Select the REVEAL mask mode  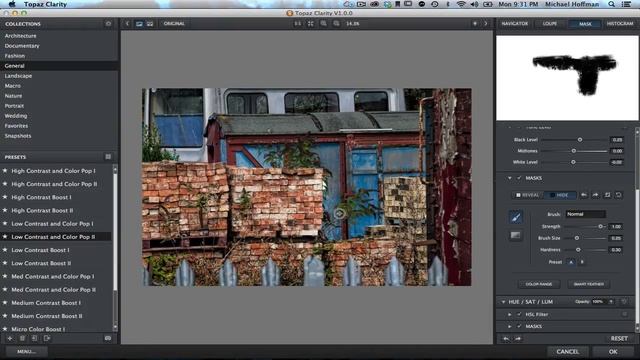coord(527,195)
